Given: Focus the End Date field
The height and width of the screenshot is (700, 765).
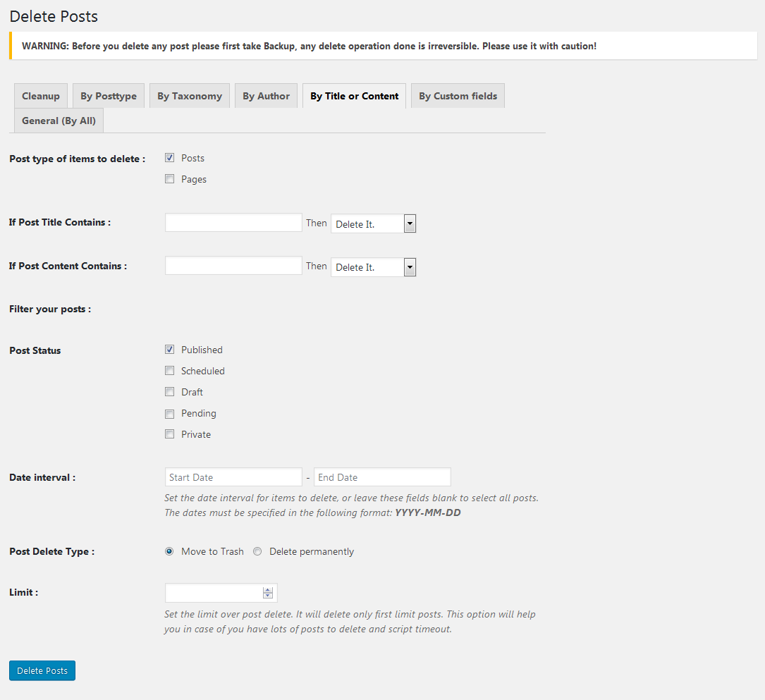Looking at the screenshot, I should [382, 477].
